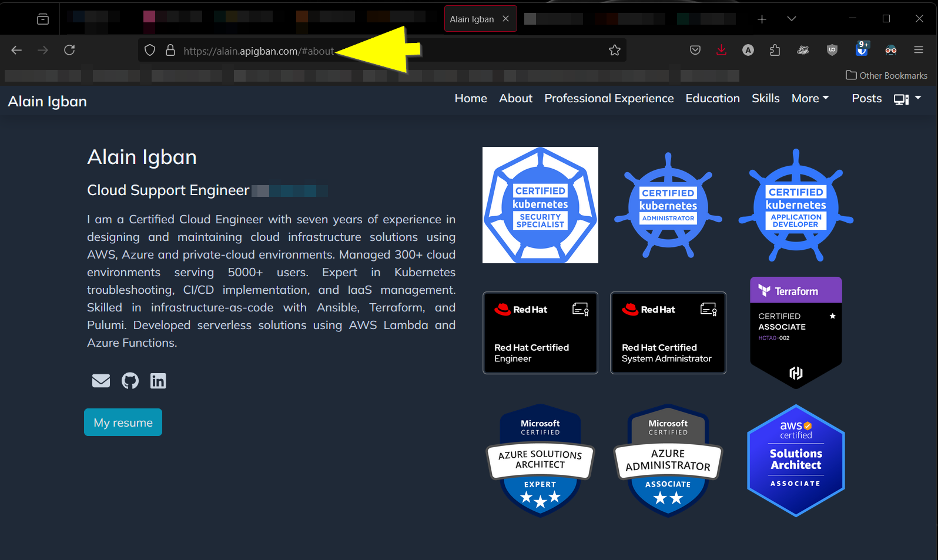
Task: Click the Save to Pocket icon
Action: [695, 51]
